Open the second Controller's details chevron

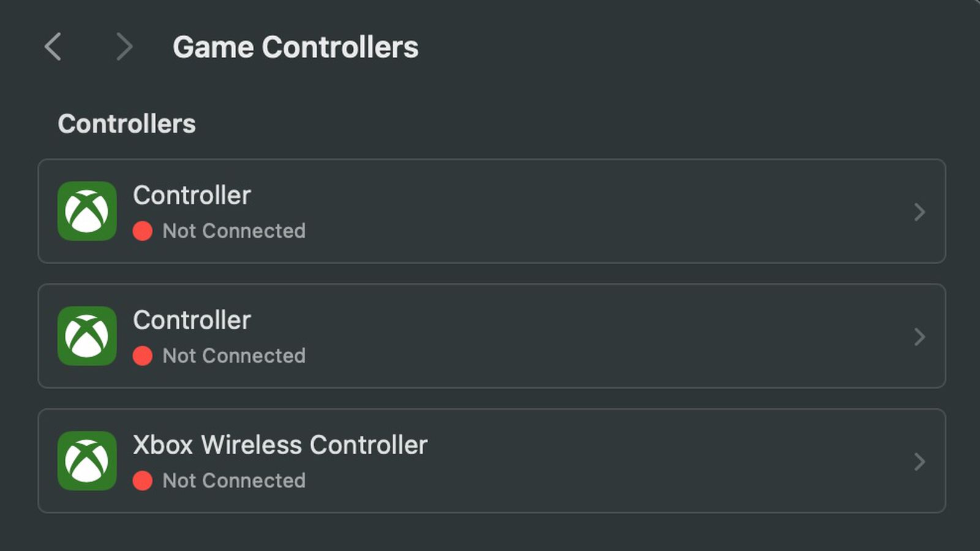pyautogui.click(x=919, y=336)
